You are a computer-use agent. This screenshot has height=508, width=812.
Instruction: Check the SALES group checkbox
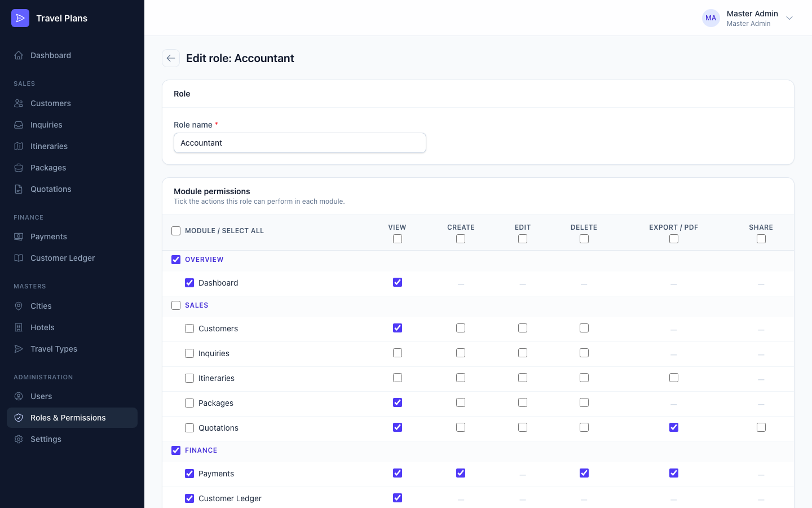point(176,305)
